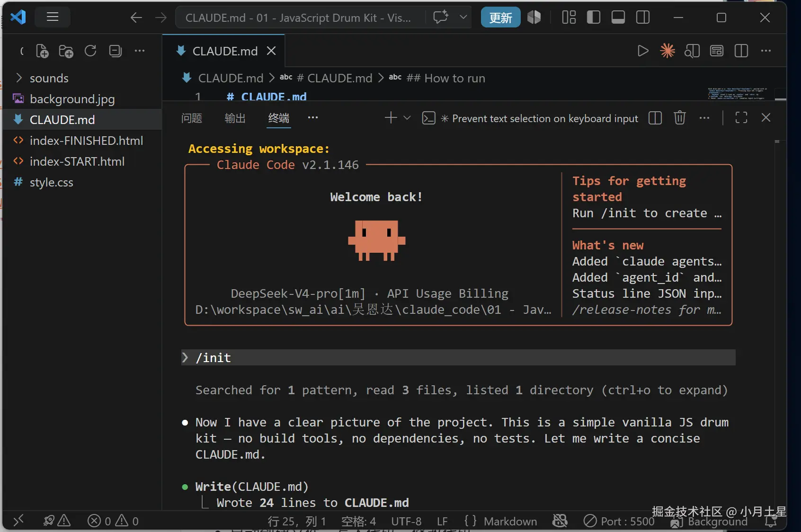The width and height of the screenshot is (801, 532).
Task: Close the CLAUDE.md editor tab
Action: pos(271,51)
